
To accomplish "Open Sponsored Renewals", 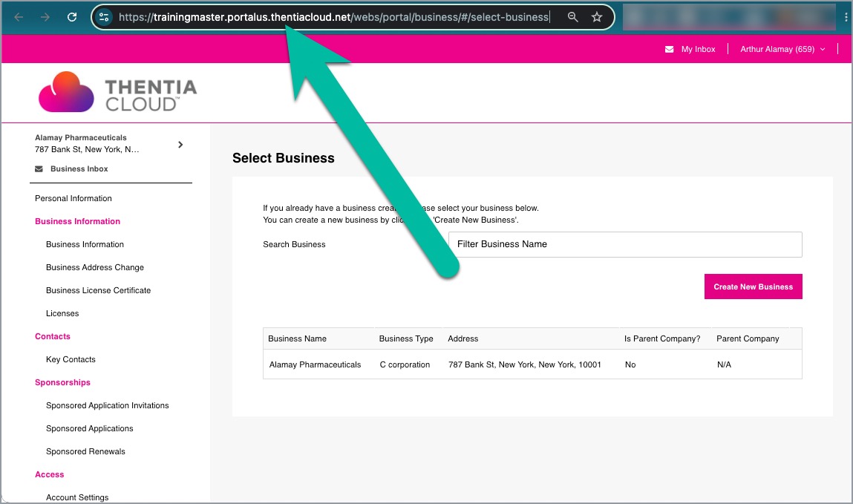I will point(85,452).
